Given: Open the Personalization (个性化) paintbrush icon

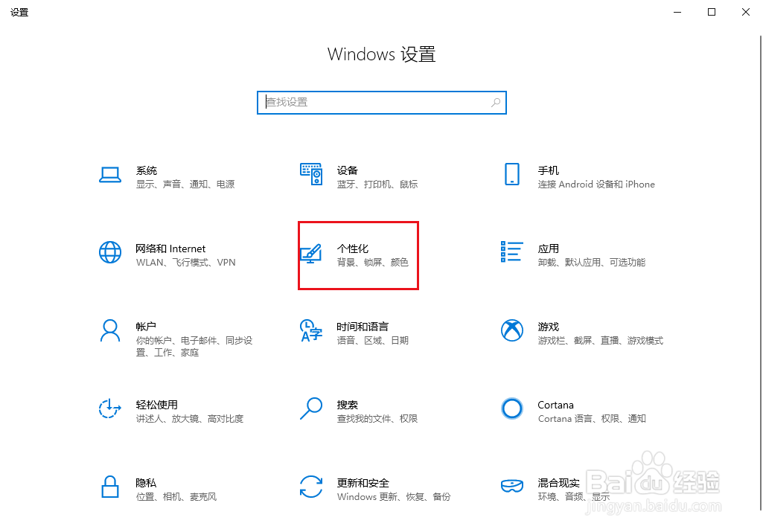Looking at the screenshot, I should tap(311, 254).
